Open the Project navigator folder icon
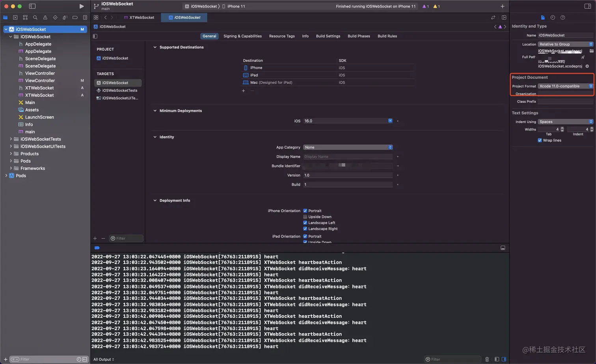Image resolution: width=596 pixels, height=364 pixels. (x=5, y=17)
